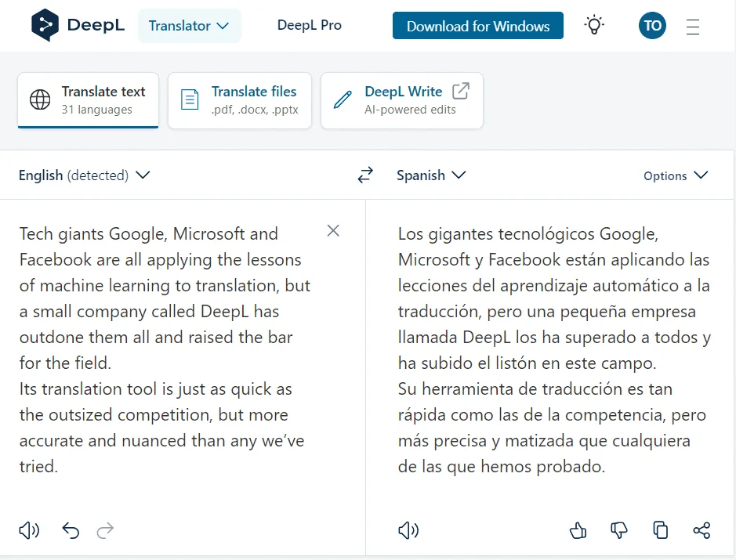Rate the translation with thumbs up
Screen dimensions: 736x560
click(x=578, y=530)
